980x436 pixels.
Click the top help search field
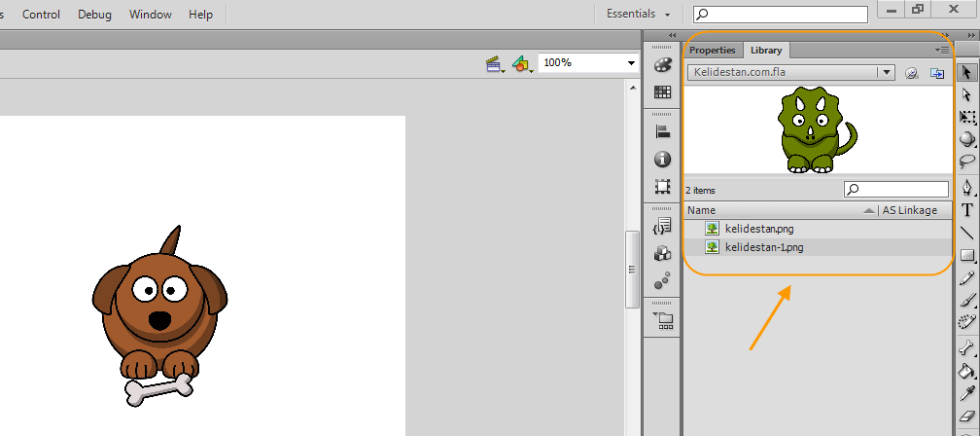(781, 14)
